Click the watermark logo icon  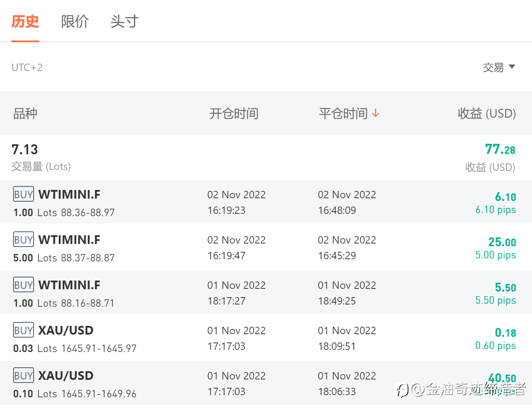tap(402, 389)
